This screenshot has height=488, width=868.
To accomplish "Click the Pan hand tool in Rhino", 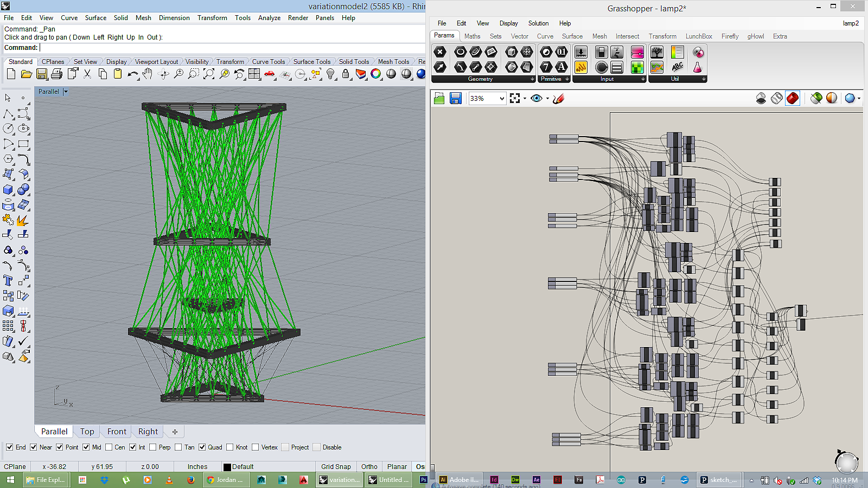I will point(147,74).
